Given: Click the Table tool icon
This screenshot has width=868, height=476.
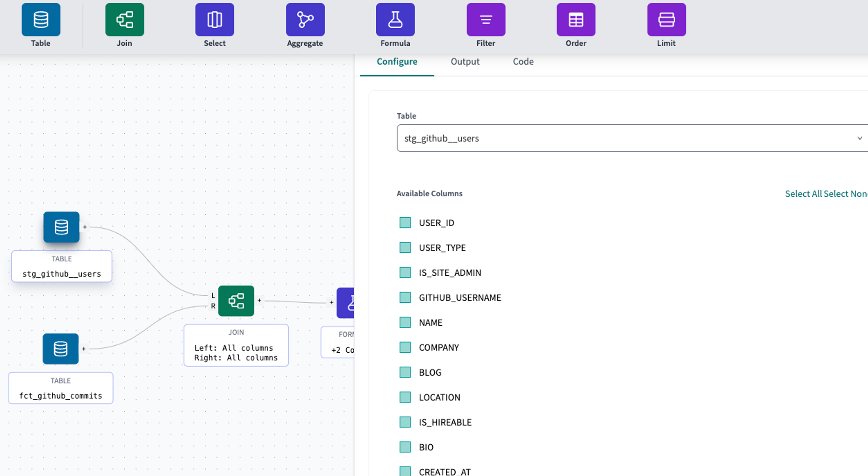Looking at the screenshot, I should [41, 20].
